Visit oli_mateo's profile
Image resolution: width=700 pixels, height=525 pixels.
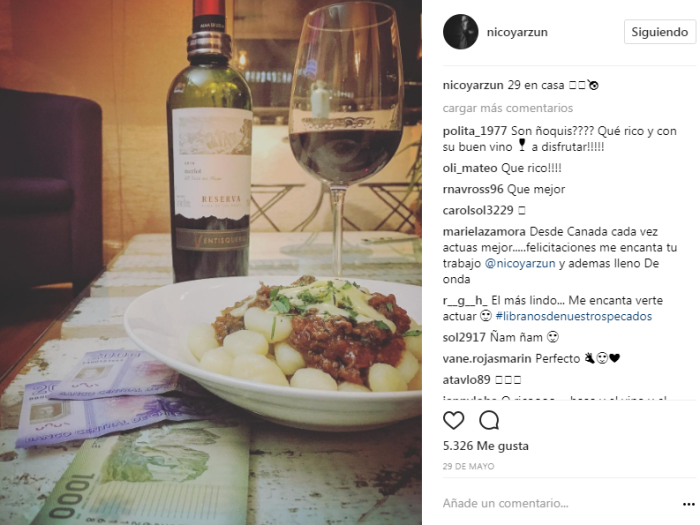(x=470, y=168)
